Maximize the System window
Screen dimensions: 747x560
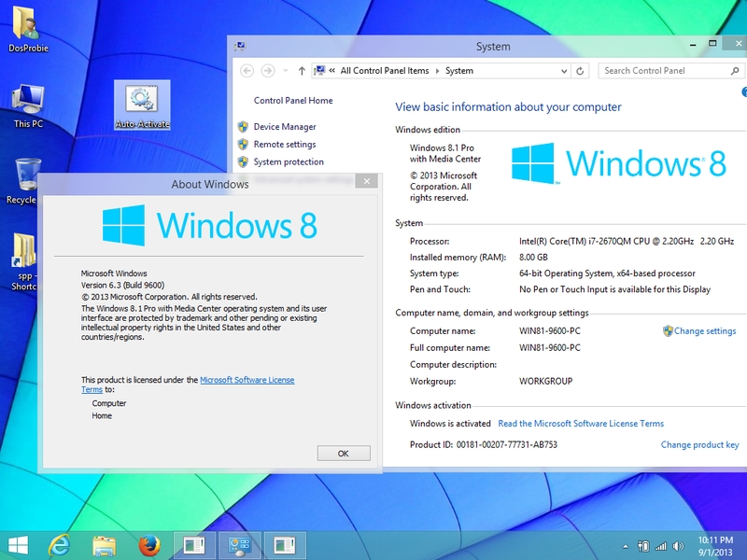[712, 43]
